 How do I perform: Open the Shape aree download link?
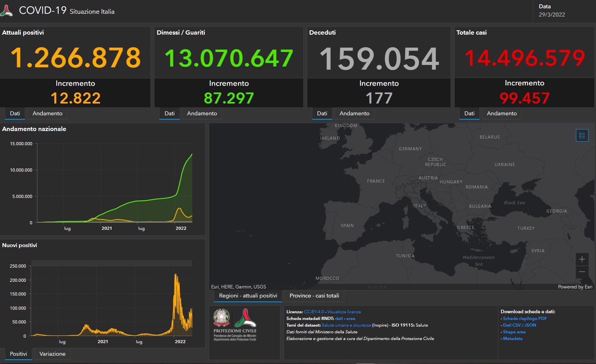[x=514, y=332]
